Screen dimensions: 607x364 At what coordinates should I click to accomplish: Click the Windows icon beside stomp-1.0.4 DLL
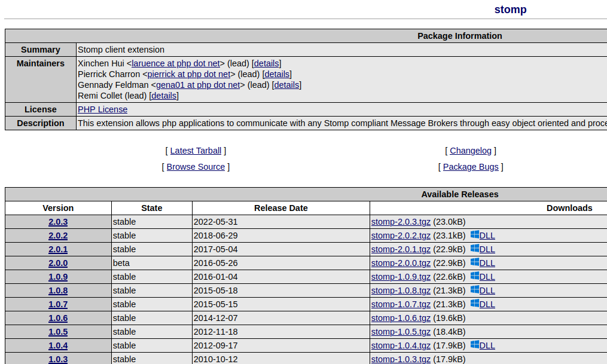pyautogui.click(x=475, y=345)
